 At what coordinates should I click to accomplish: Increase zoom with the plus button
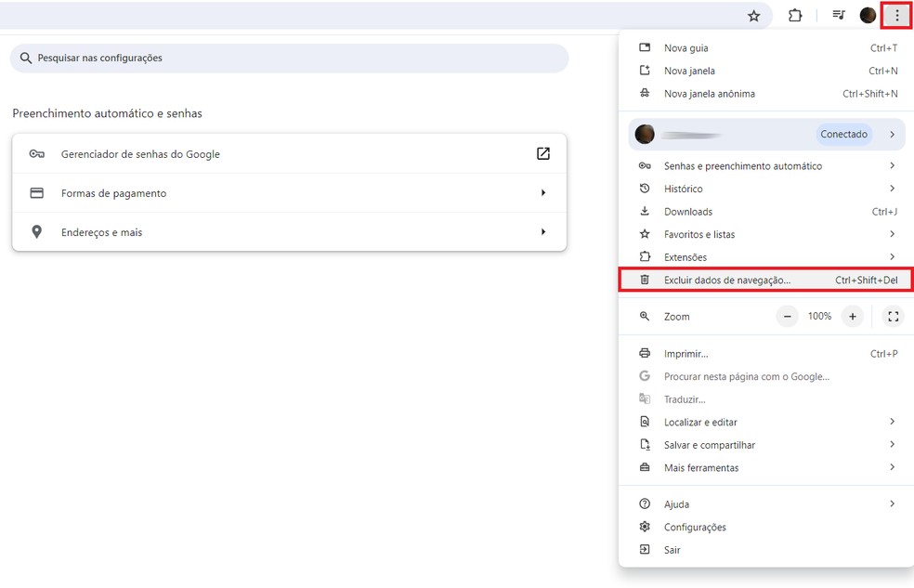click(x=852, y=316)
